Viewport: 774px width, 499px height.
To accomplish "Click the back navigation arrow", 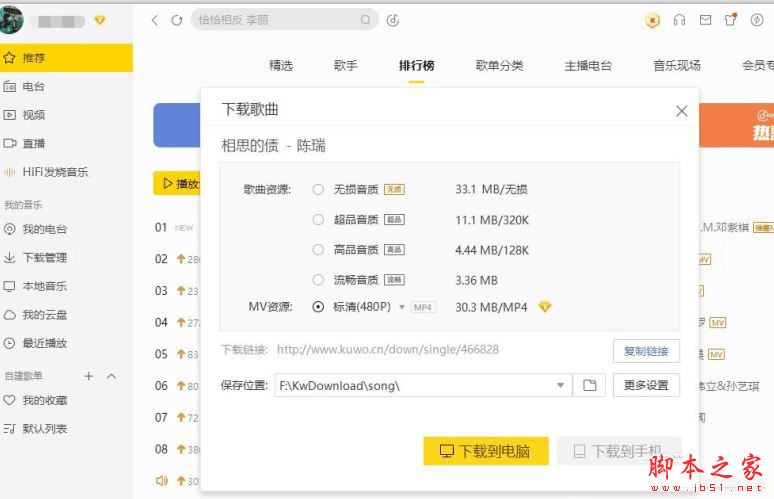I will pyautogui.click(x=155, y=20).
